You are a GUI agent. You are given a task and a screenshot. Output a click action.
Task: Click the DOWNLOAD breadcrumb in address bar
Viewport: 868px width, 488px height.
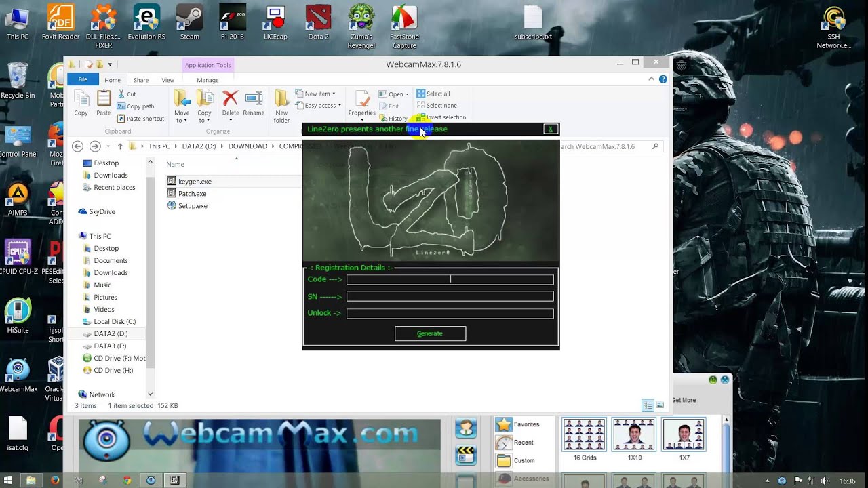(x=248, y=146)
